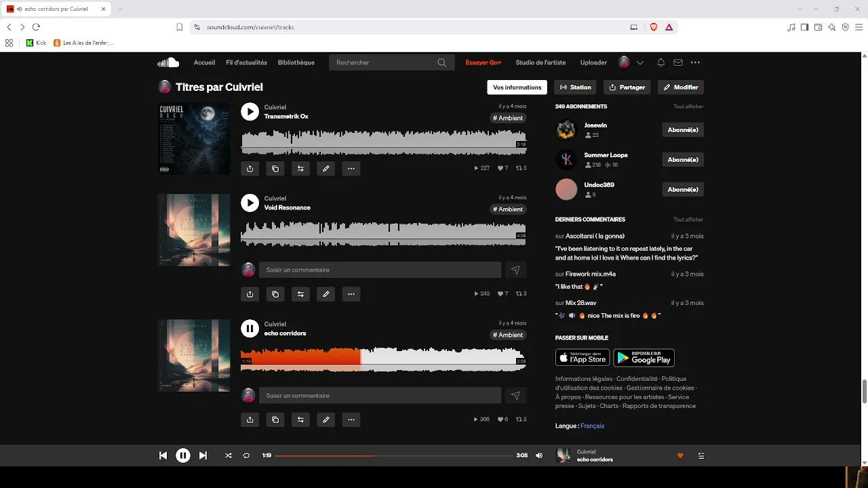Open the more options menu for Transmetrik Ox
Image resolution: width=868 pixels, height=488 pixels.
click(x=351, y=169)
